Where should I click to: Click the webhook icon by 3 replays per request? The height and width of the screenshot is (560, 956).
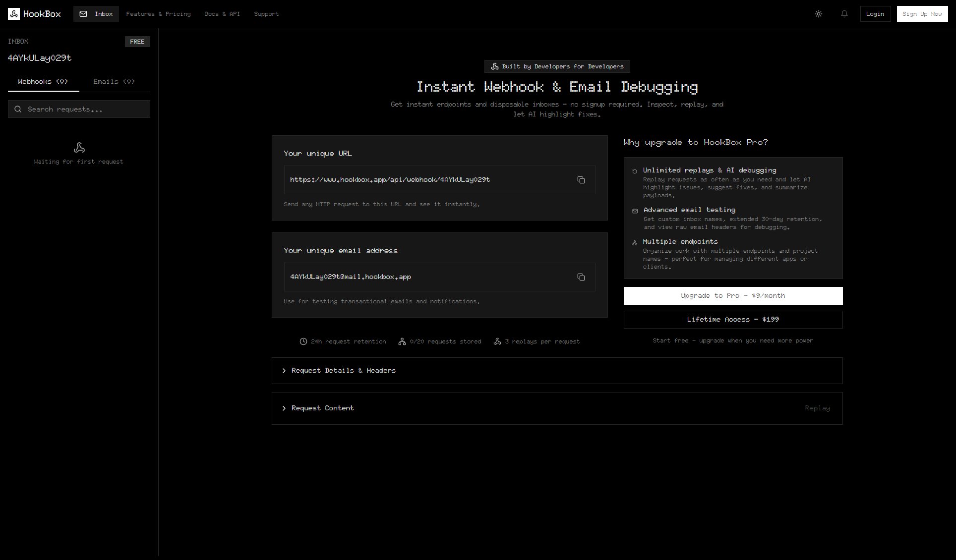click(x=497, y=341)
